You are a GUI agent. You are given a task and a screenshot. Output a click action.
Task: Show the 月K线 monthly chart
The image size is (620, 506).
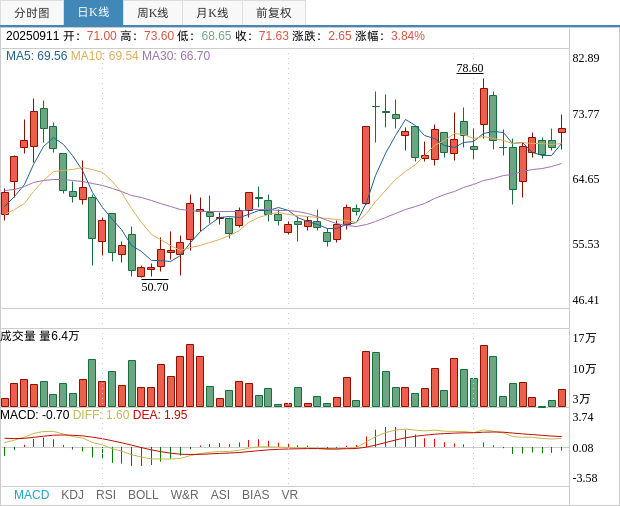coord(212,13)
